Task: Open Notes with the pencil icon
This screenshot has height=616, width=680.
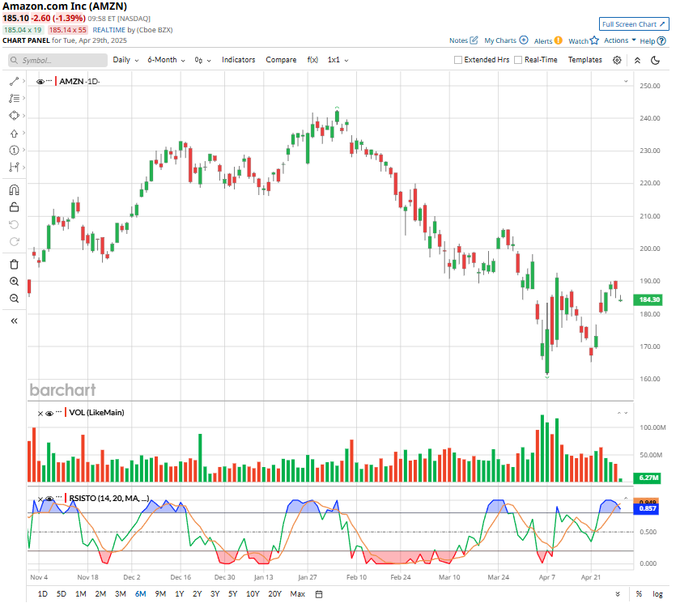Action: (474, 40)
